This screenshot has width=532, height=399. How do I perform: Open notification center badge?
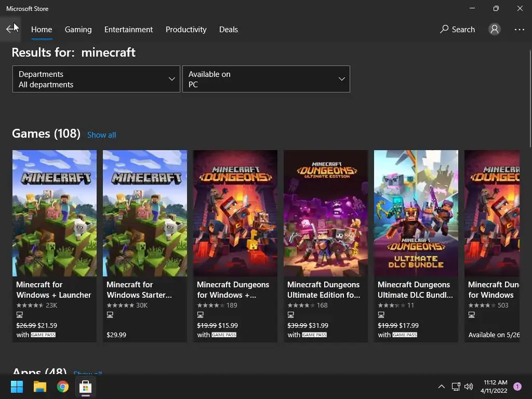[x=517, y=387]
